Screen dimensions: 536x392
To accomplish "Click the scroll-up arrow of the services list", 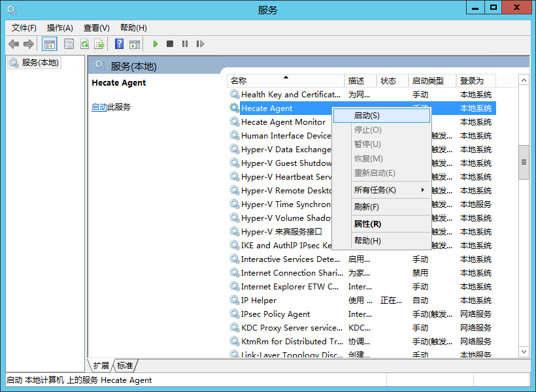I will click(x=524, y=80).
